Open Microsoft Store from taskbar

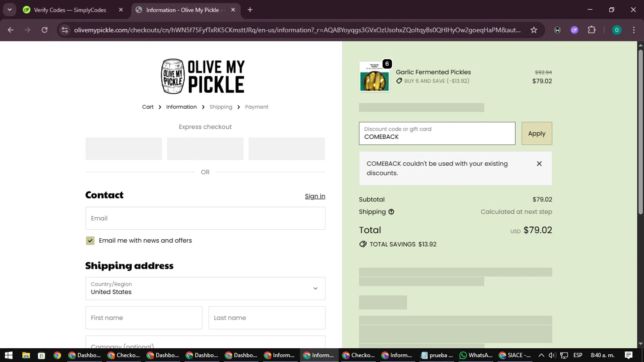click(42, 355)
